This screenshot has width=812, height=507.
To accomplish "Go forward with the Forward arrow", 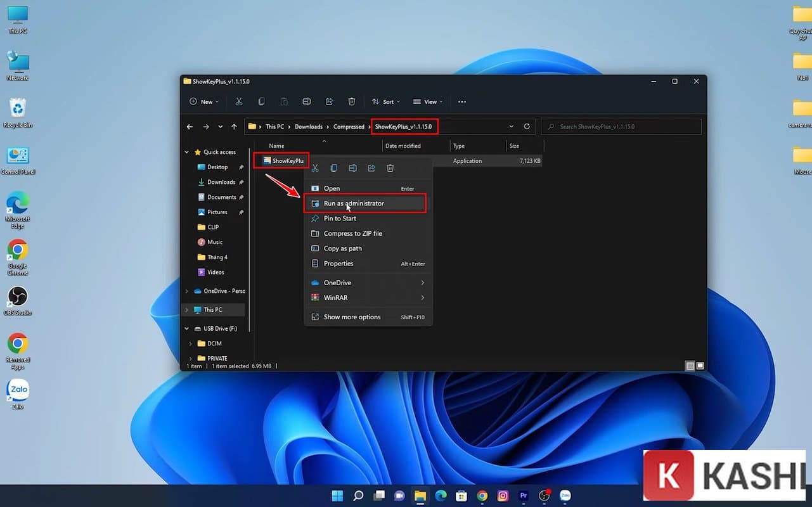I will [205, 127].
